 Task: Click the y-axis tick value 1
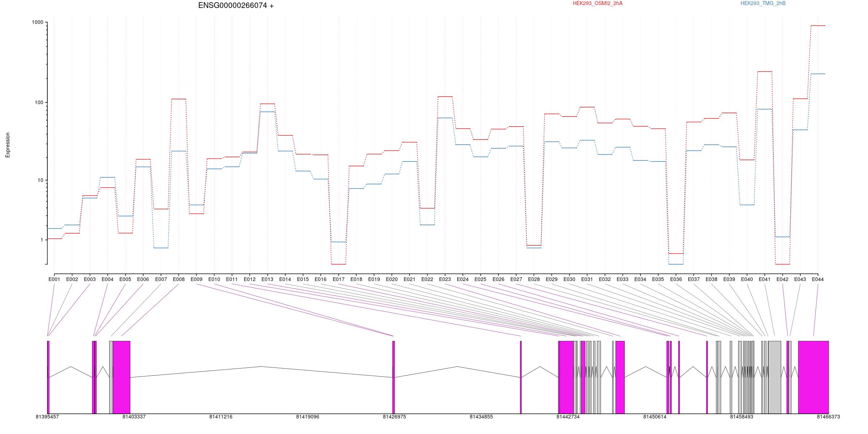[42, 240]
